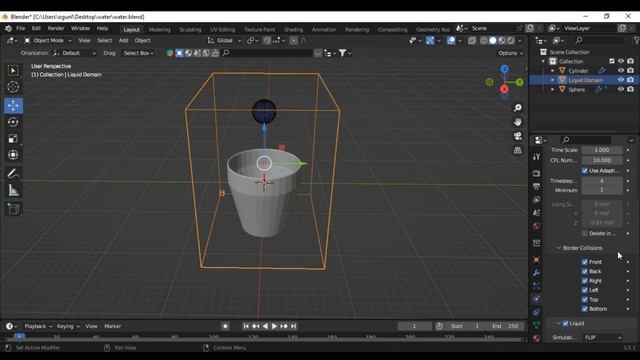Screen dimensions: 640x360
Task: Open the Playback dropdown in timeline
Action: point(38,326)
